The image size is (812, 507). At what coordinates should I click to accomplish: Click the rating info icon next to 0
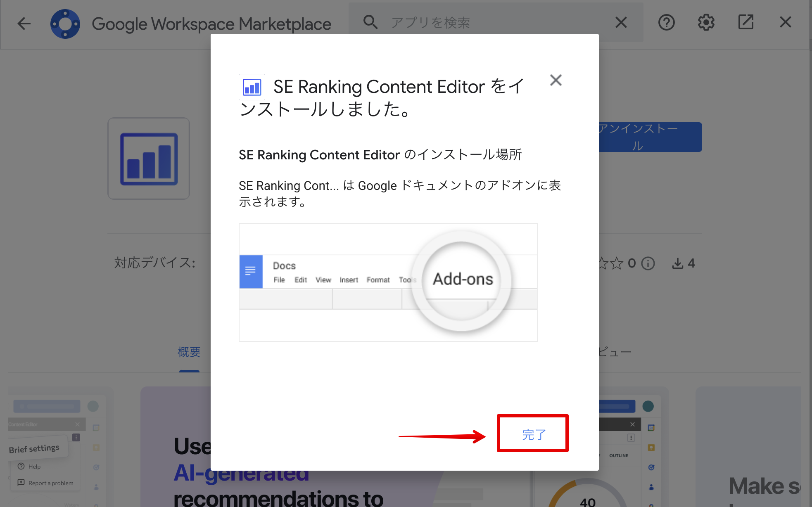point(648,263)
